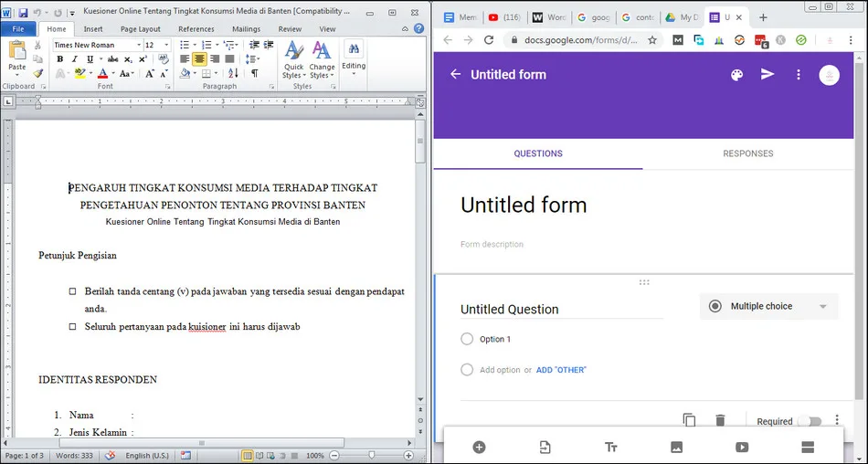Reload the Chrome page
This screenshot has width=868, height=464.
[489, 40]
